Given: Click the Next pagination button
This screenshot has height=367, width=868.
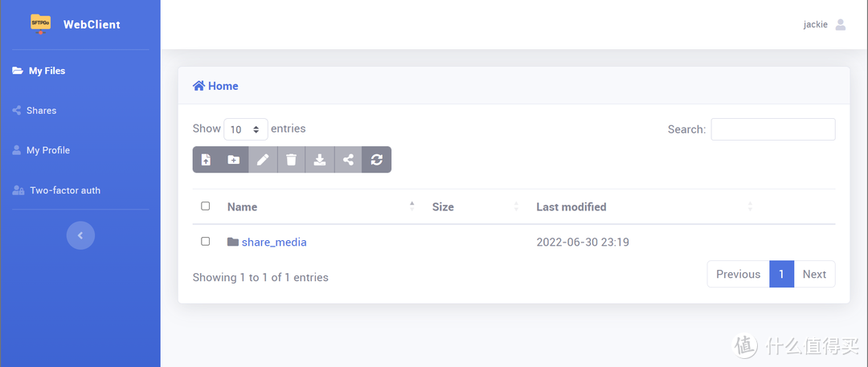Looking at the screenshot, I should pos(814,274).
